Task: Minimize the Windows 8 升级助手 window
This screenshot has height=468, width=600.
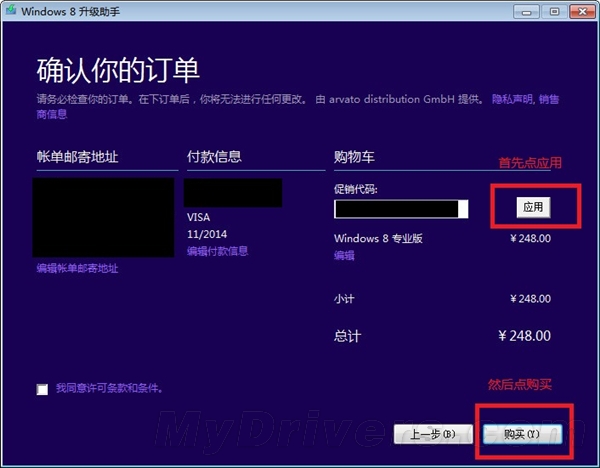Action: (x=527, y=12)
